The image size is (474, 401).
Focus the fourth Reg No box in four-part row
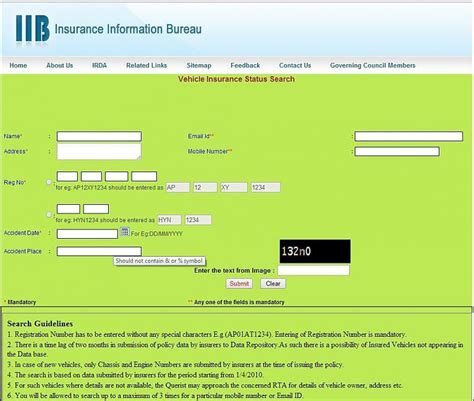pos(144,176)
